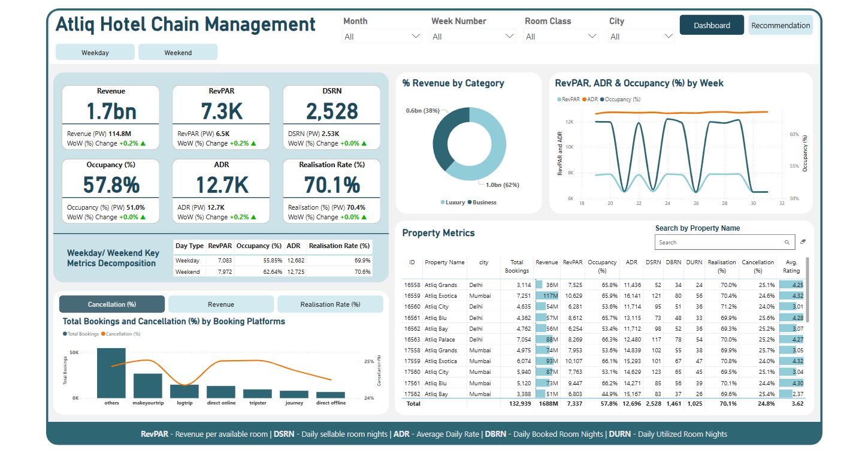
Task: Toggle the Weekend filter
Action: pyautogui.click(x=178, y=52)
